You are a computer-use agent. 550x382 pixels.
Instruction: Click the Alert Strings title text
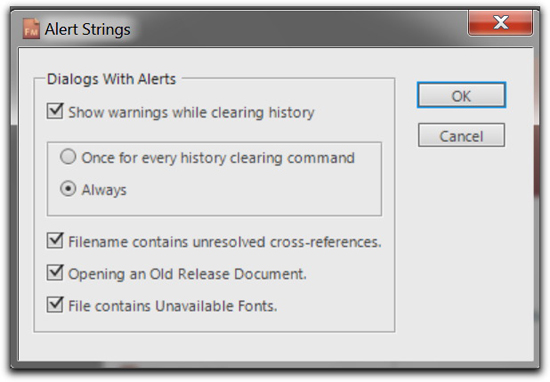pyautogui.click(x=87, y=29)
